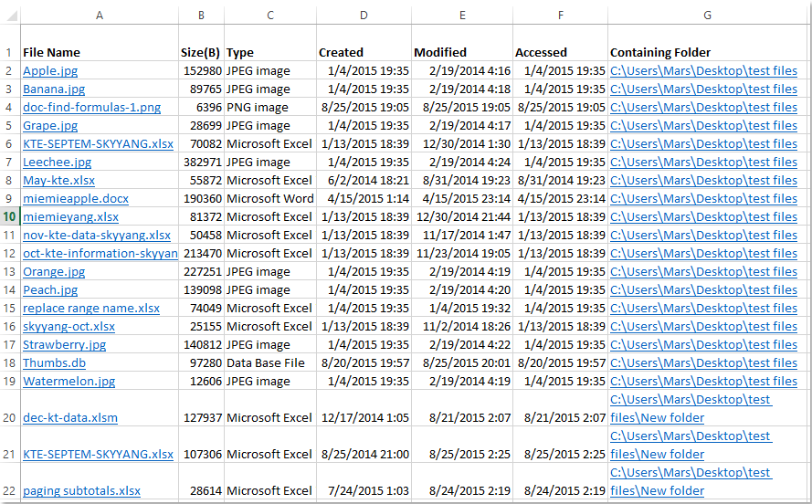Click the doc-find-formulas-1.png hyperlink
Viewport: 812px width, 504px height.
tap(91, 107)
